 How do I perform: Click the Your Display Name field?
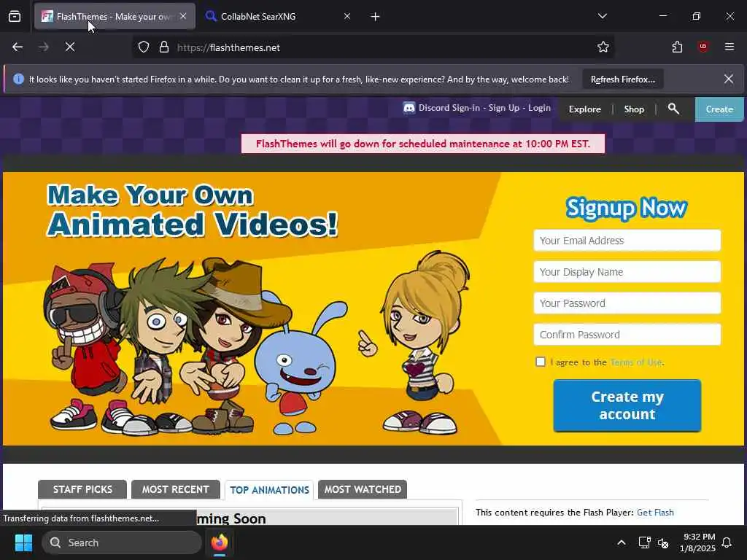coord(627,272)
